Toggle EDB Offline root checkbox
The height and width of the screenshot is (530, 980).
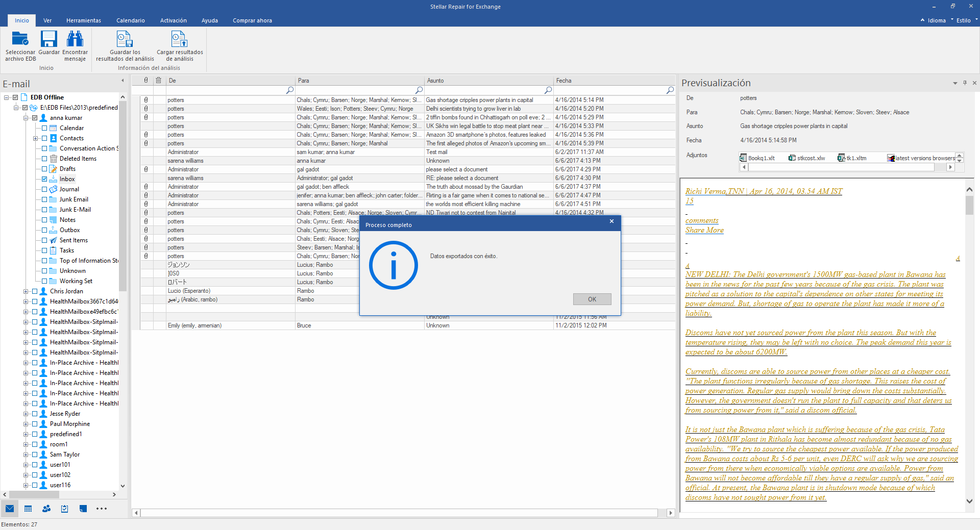[x=15, y=97]
